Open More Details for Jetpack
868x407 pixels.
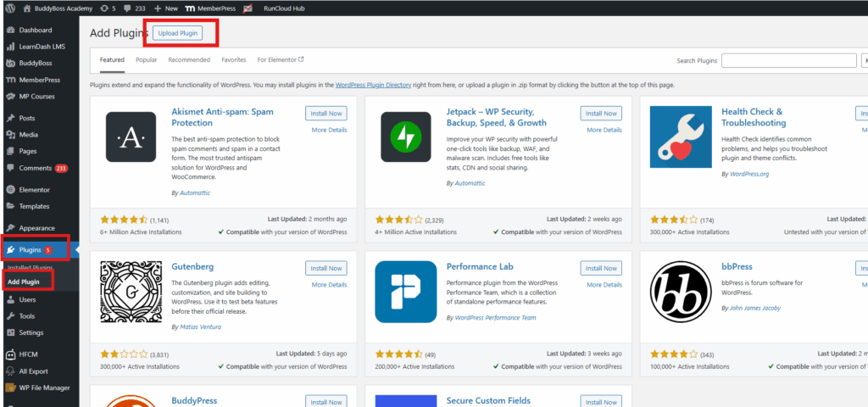pyautogui.click(x=604, y=130)
